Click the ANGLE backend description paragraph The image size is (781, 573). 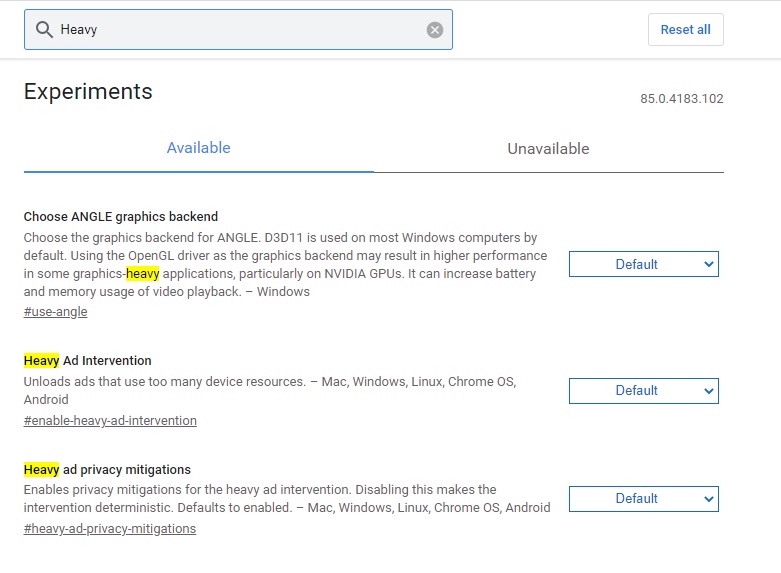(x=280, y=265)
